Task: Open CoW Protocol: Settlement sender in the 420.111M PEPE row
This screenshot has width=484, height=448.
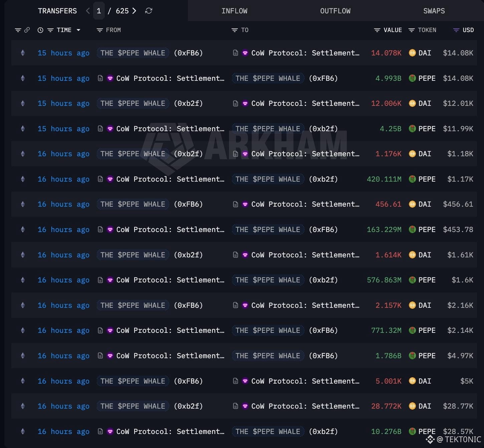Action: tap(170, 179)
